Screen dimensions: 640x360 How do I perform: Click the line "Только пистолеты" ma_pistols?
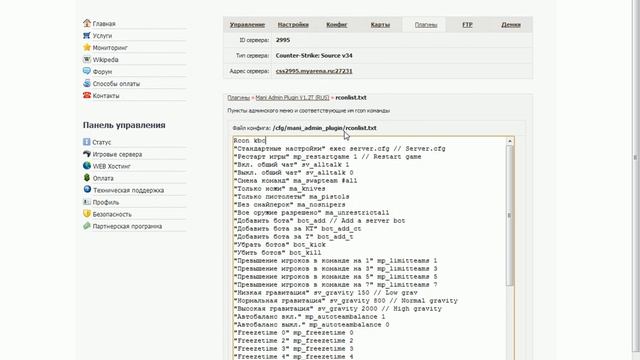click(x=291, y=197)
